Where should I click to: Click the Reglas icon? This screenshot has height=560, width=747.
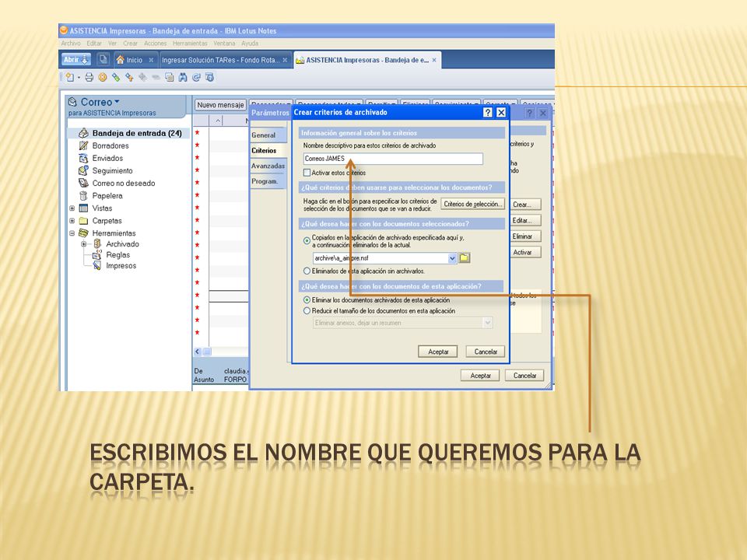point(97,255)
